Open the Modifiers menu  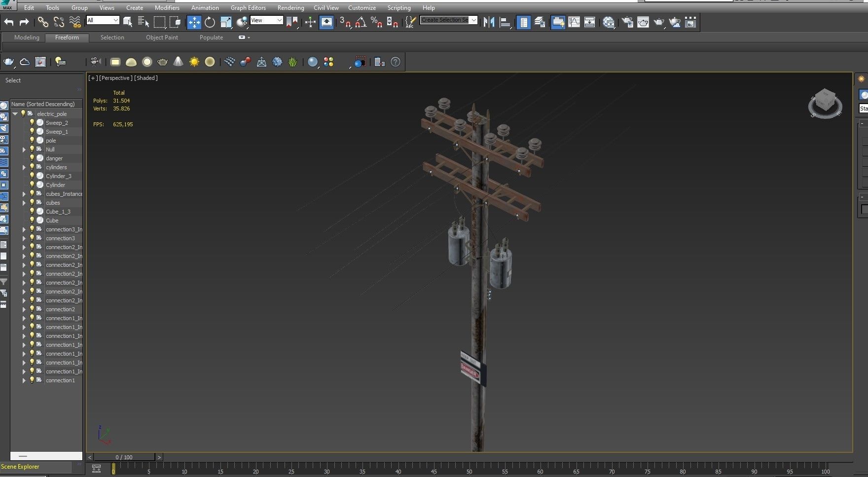167,8
